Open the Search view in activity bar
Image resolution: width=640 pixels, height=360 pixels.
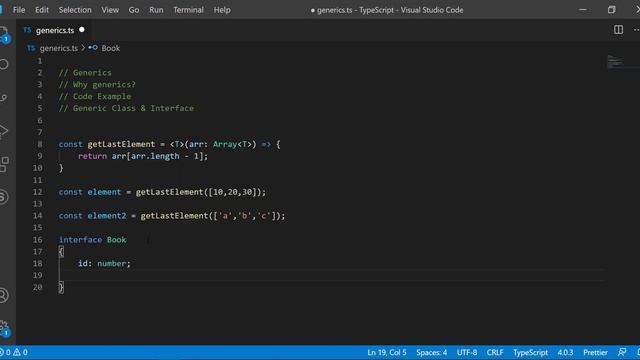tap(4, 64)
